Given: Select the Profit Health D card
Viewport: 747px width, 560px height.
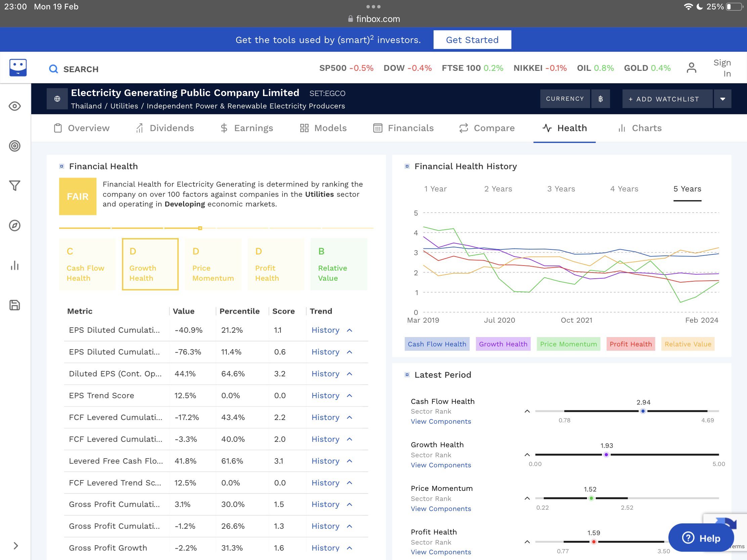Looking at the screenshot, I should tap(276, 264).
